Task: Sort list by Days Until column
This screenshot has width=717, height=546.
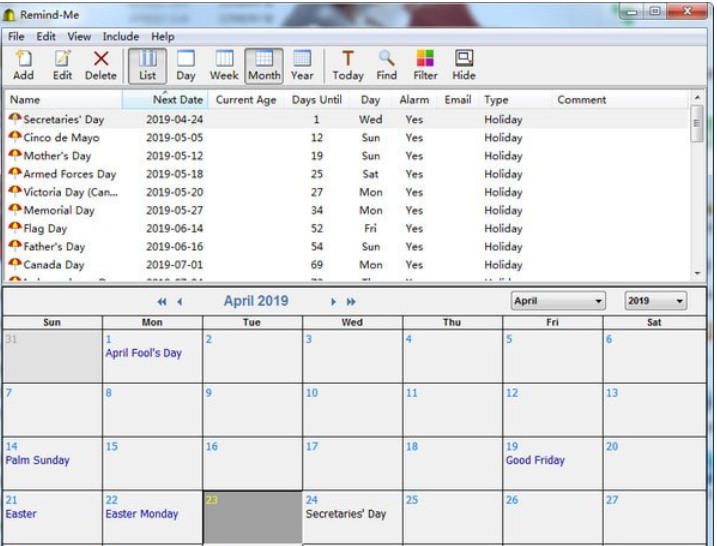Action: pos(316,100)
